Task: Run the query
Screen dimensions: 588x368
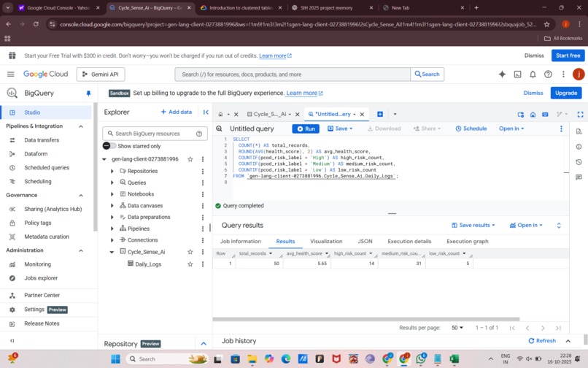Action: click(x=306, y=129)
